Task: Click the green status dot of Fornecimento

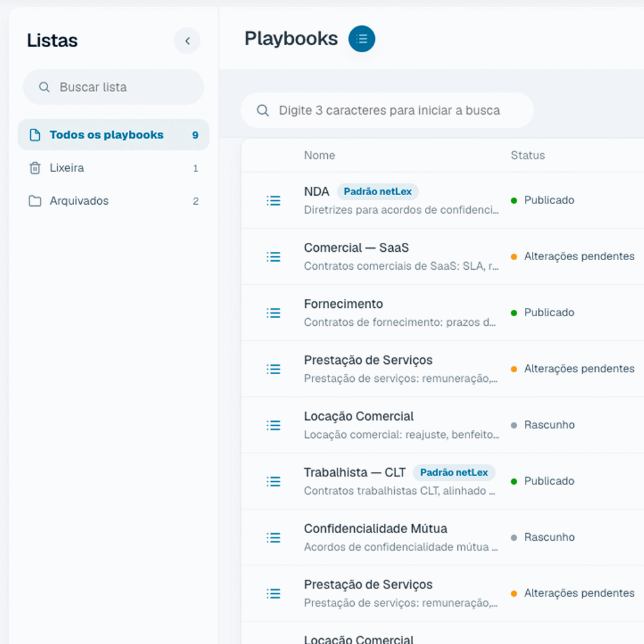Action: point(514,313)
